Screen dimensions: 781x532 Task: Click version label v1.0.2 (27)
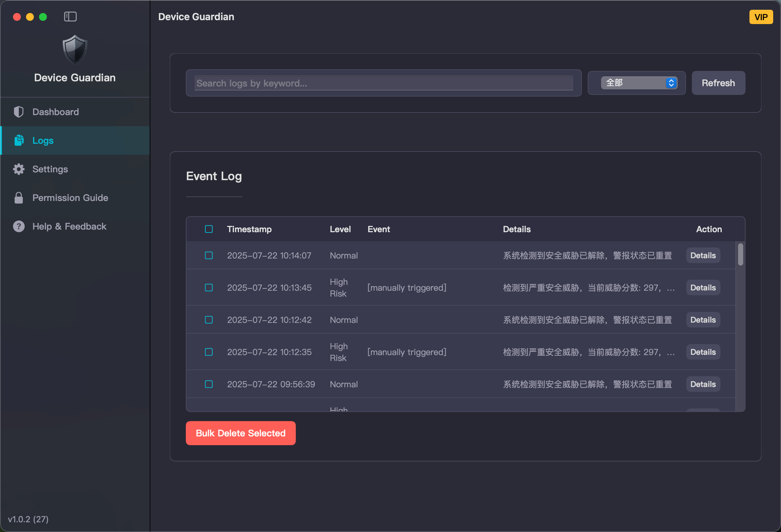pyautogui.click(x=28, y=519)
